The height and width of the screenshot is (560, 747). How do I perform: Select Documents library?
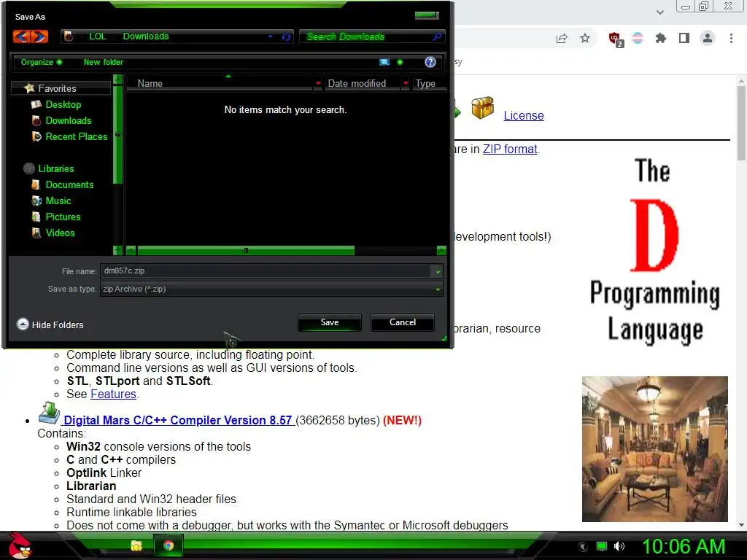pos(69,184)
